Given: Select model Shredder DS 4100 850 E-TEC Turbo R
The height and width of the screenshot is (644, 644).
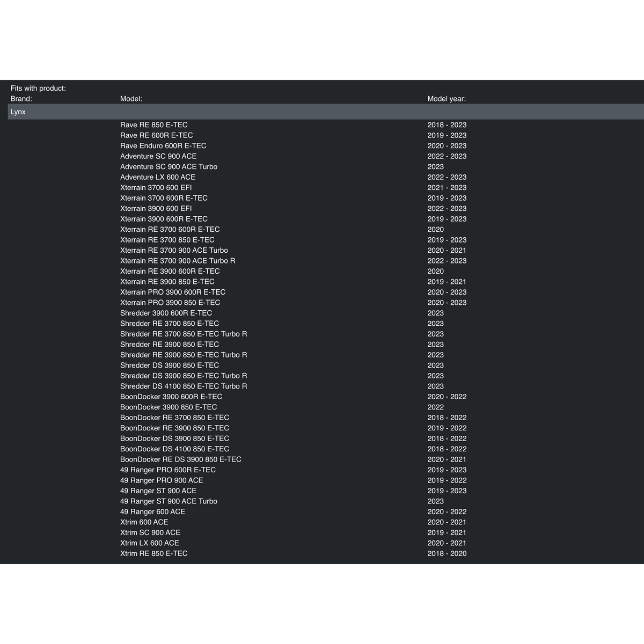Looking at the screenshot, I should [x=184, y=386].
